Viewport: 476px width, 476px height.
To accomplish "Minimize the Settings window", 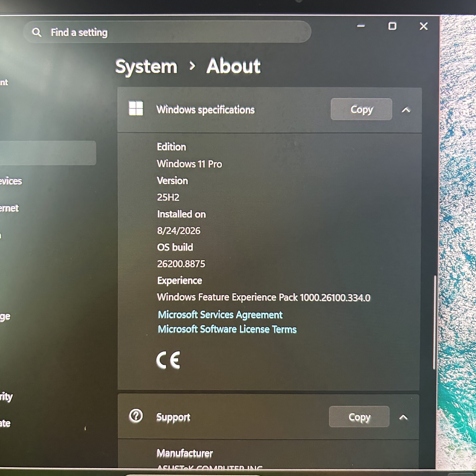I will [x=361, y=26].
